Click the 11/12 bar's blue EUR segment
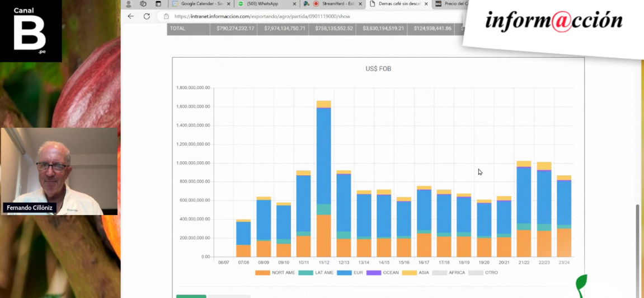This screenshot has height=298, width=644. point(323,155)
